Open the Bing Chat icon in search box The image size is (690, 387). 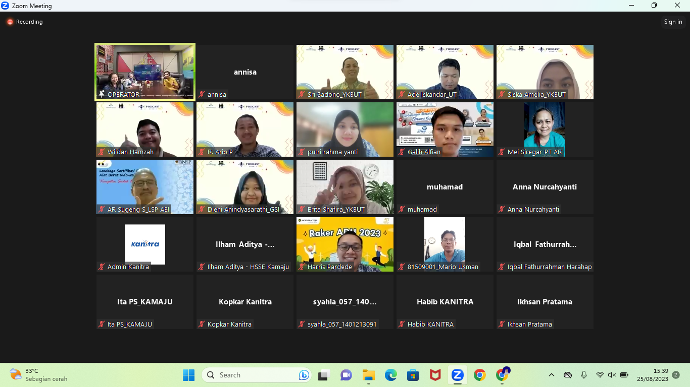pyautogui.click(x=304, y=375)
